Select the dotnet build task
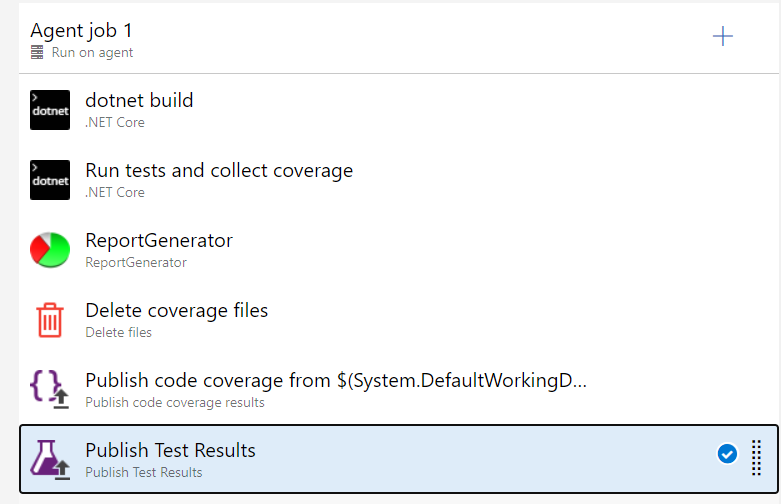 click(139, 100)
